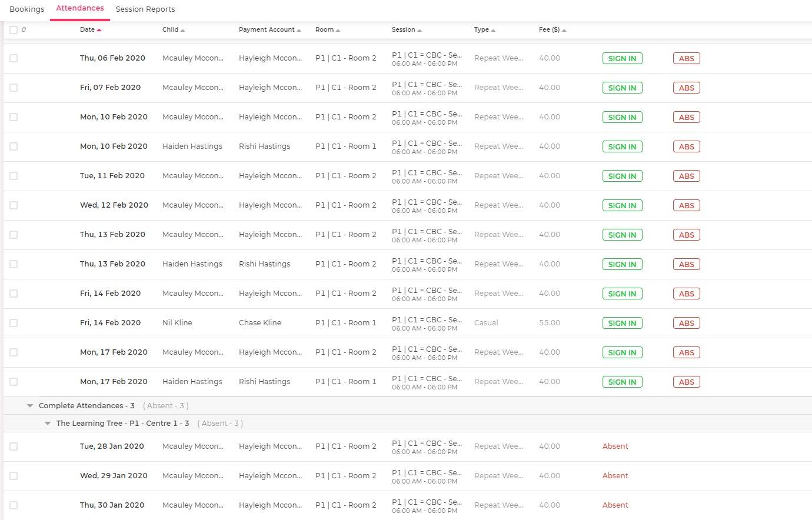Select the Tue, 28 Jan 2020 absent row checkbox
The height and width of the screenshot is (520, 812).
[x=14, y=446]
